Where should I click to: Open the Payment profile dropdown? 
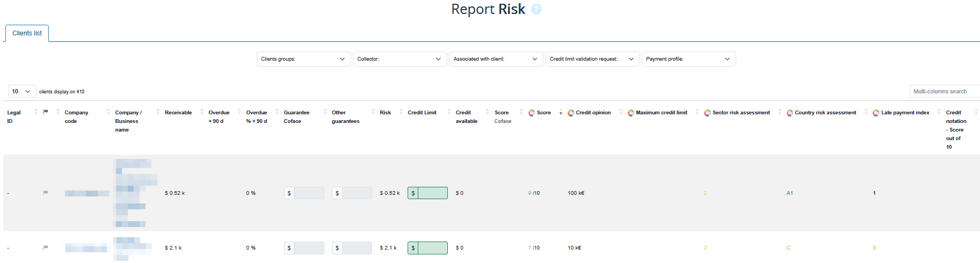(688, 59)
